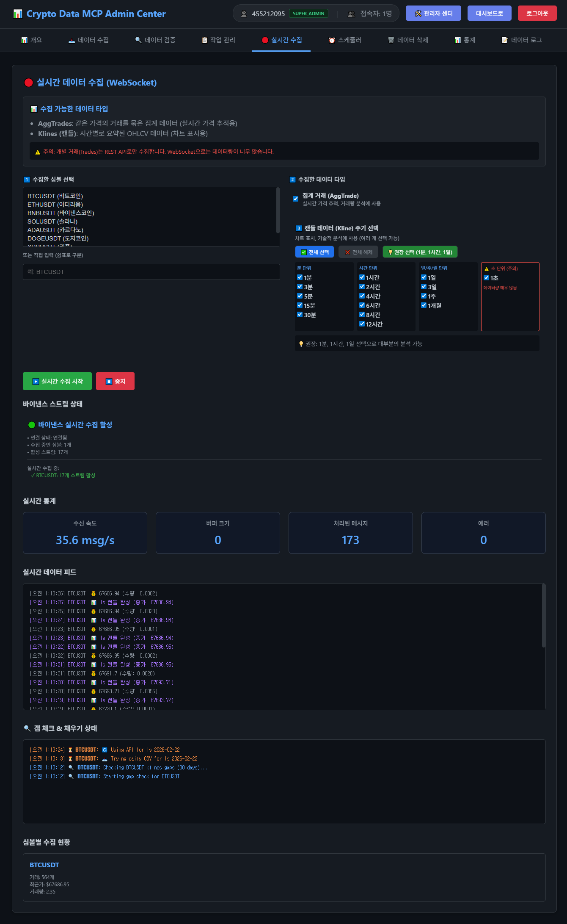Pick DOGEUSDT (도지코인) in the symbol listbox
The width and height of the screenshot is (567, 924).
pyautogui.click(x=58, y=238)
